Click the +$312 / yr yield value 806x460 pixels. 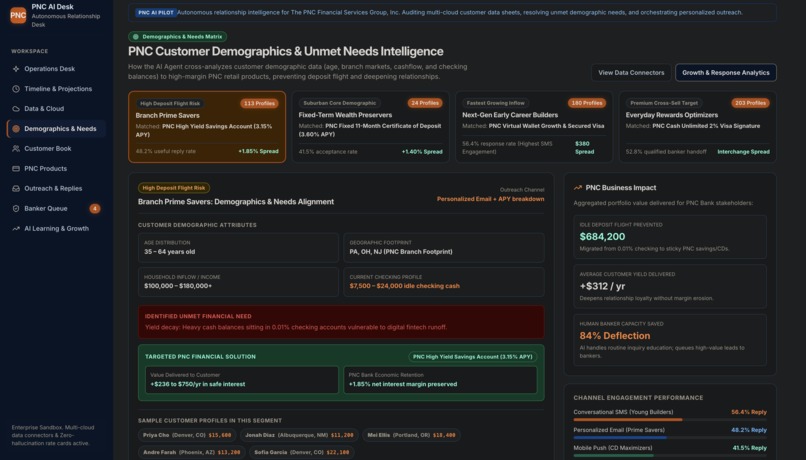602,286
